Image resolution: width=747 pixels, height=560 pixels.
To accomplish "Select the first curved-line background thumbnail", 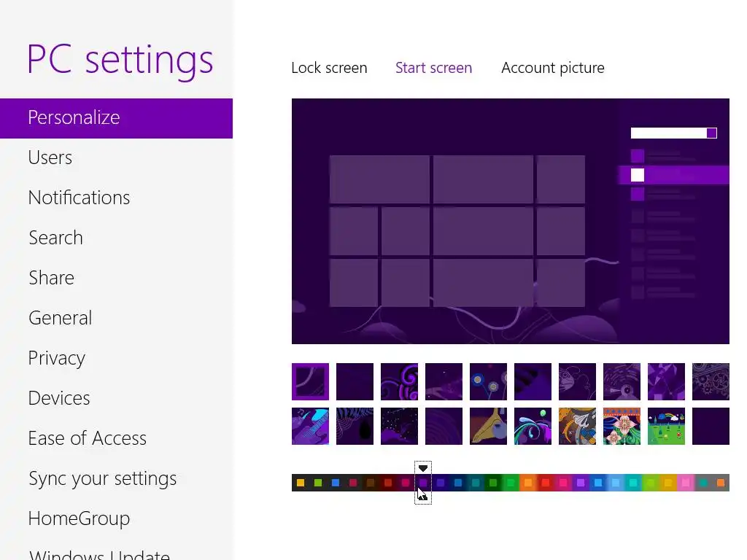I will tap(310, 381).
